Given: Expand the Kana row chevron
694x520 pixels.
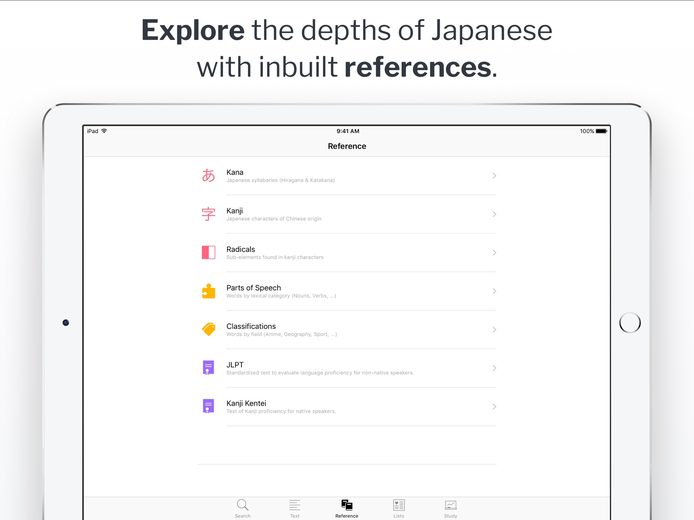Looking at the screenshot, I should (x=494, y=176).
